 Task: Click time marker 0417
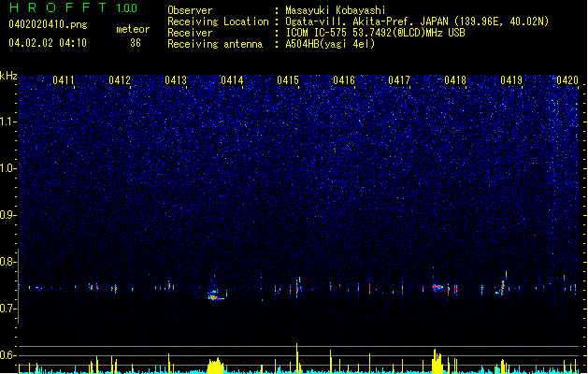point(399,80)
